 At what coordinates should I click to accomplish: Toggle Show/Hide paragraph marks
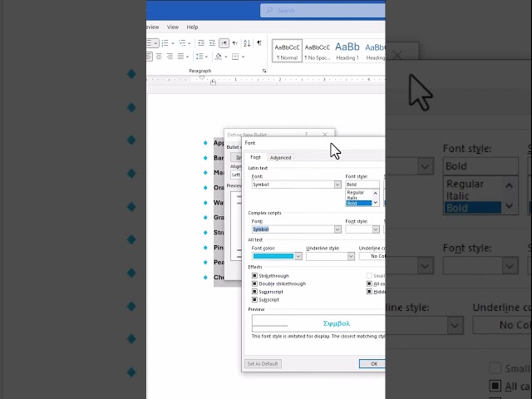(x=259, y=43)
